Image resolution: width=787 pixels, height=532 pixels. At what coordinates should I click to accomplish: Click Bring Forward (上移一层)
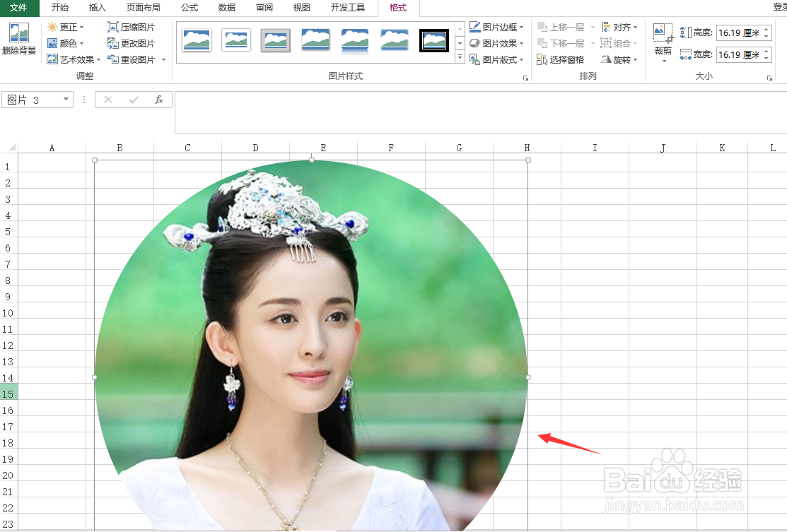click(x=561, y=27)
